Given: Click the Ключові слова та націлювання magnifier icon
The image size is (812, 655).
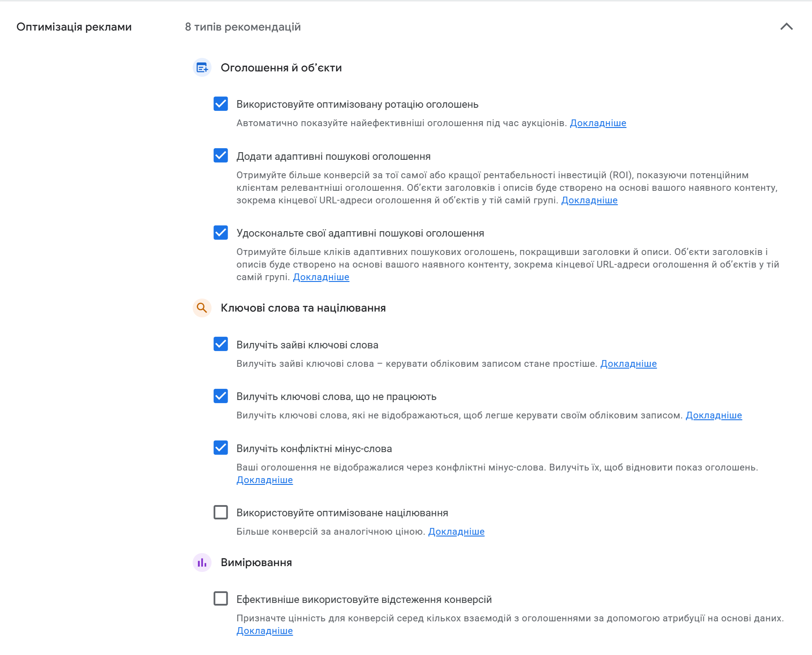Looking at the screenshot, I should tap(202, 308).
